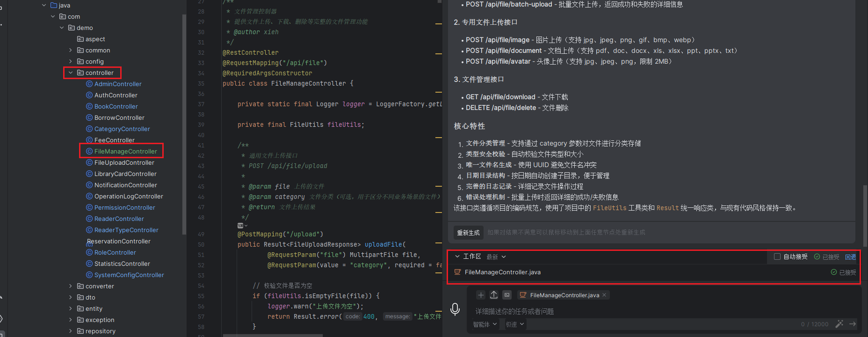This screenshot has width=868, height=337.
Task: Click the green accepted check icon in FileManageController.java workspace row
Action: (834, 272)
